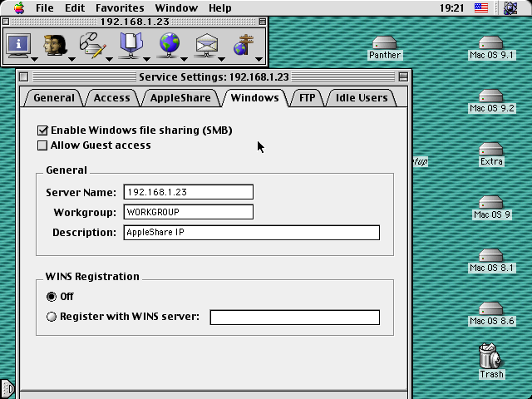
Task: Open the Window menu
Action: pos(176,7)
